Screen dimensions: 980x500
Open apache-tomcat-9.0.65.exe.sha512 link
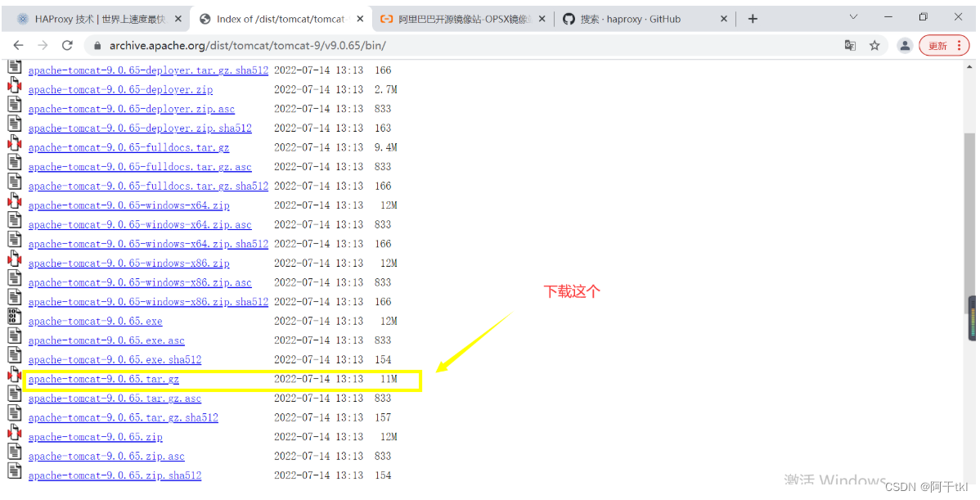(115, 360)
